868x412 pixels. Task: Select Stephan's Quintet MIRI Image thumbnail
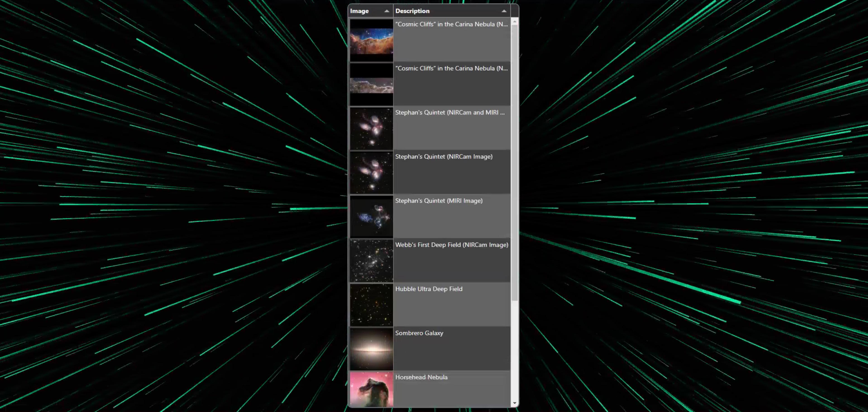[x=371, y=217]
